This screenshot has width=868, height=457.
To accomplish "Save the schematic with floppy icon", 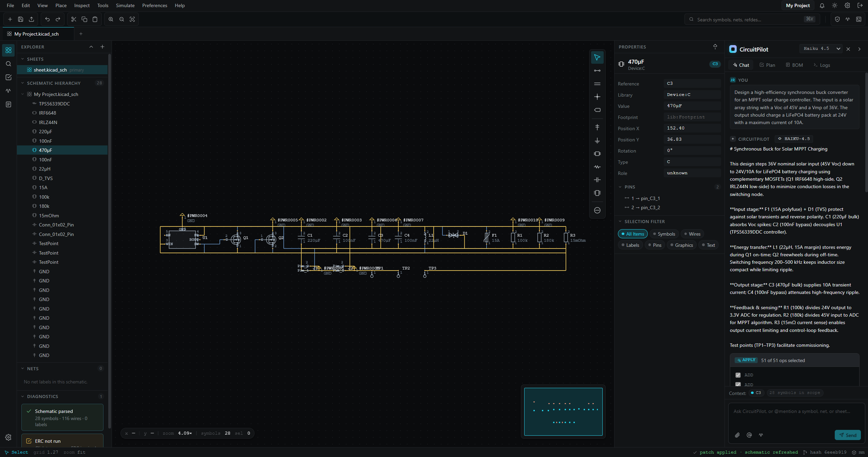I will [21, 19].
